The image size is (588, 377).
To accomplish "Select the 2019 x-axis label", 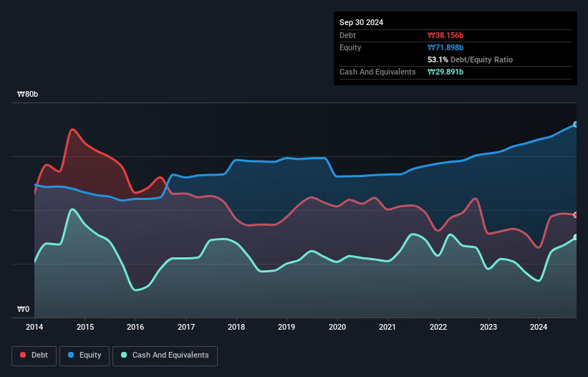I will 286,327.
